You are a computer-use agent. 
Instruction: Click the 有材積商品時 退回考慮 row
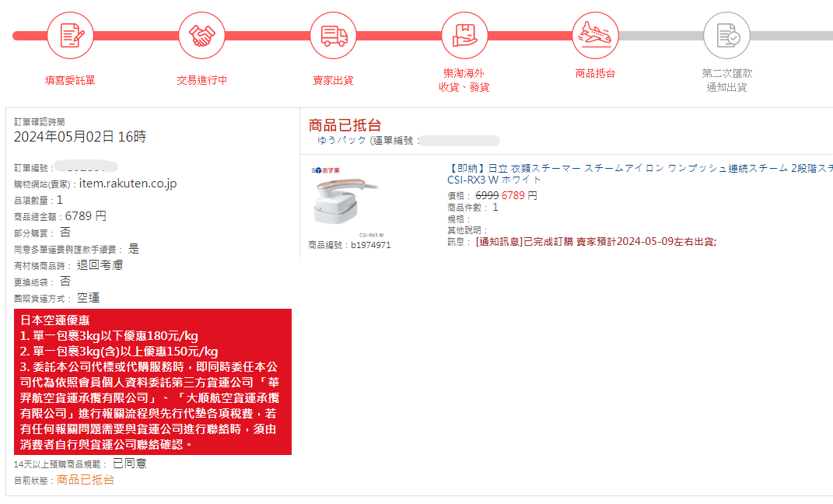68,265
